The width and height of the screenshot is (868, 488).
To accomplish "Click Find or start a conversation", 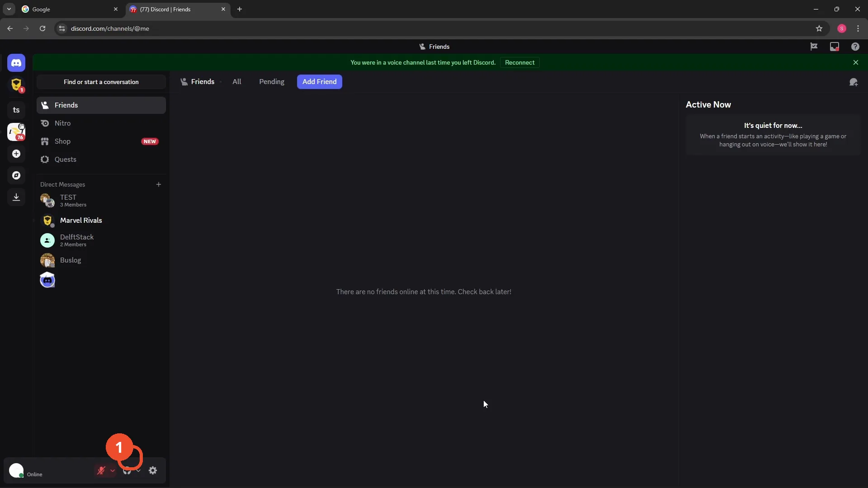I will point(101,82).
